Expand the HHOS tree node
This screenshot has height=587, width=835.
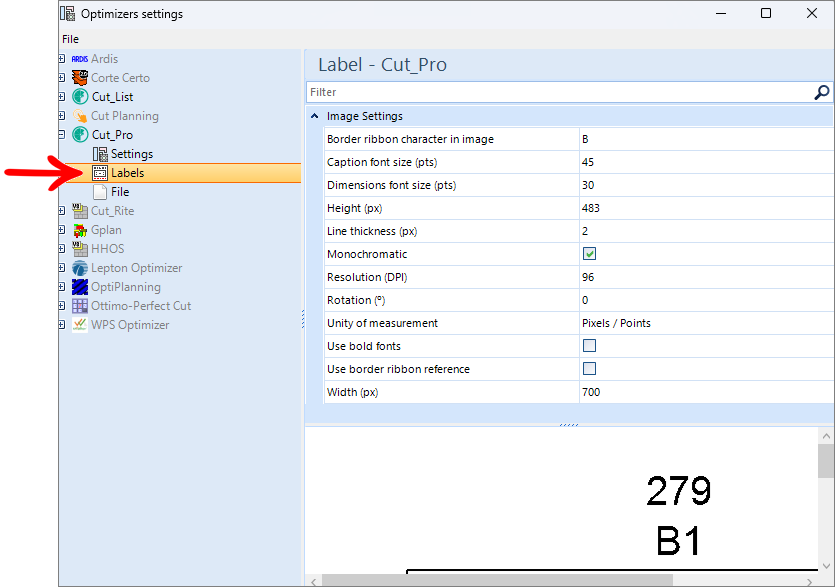pyautogui.click(x=62, y=249)
